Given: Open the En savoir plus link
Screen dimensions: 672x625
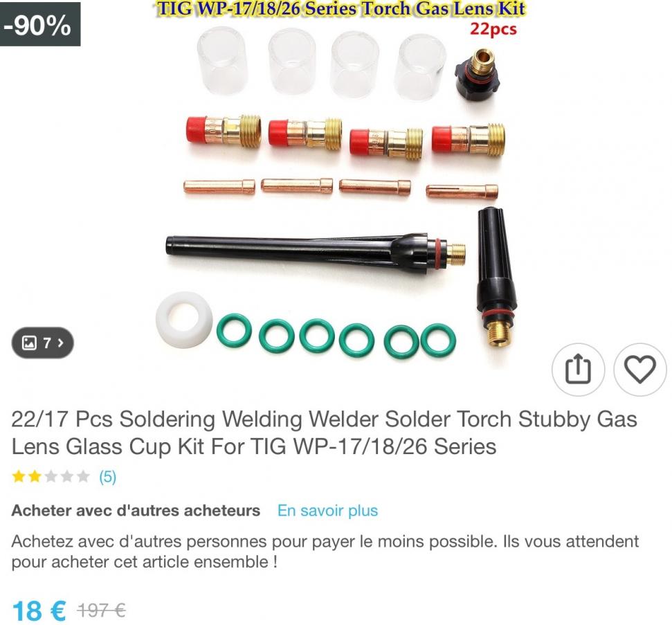Looking at the screenshot, I should [327, 510].
